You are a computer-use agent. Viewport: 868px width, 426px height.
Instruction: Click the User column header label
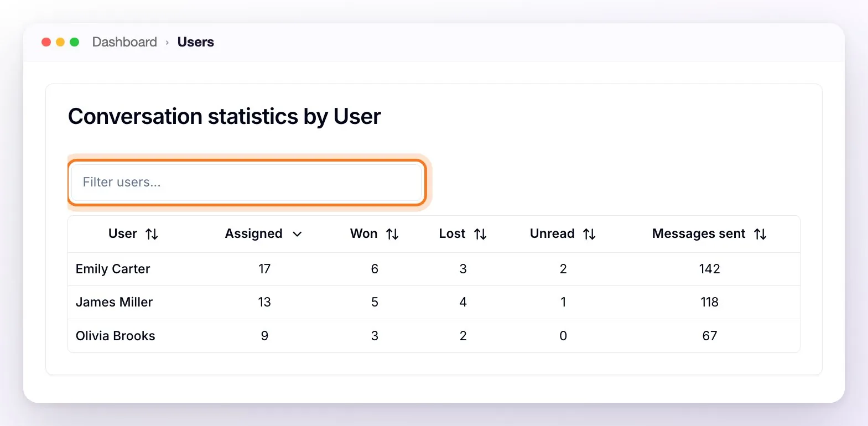(x=123, y=233)
